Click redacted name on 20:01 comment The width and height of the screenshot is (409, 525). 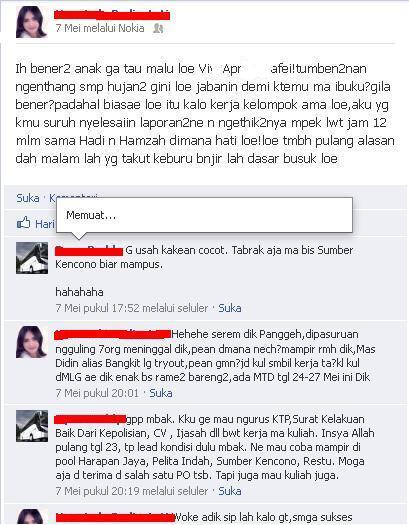[113, 334]
